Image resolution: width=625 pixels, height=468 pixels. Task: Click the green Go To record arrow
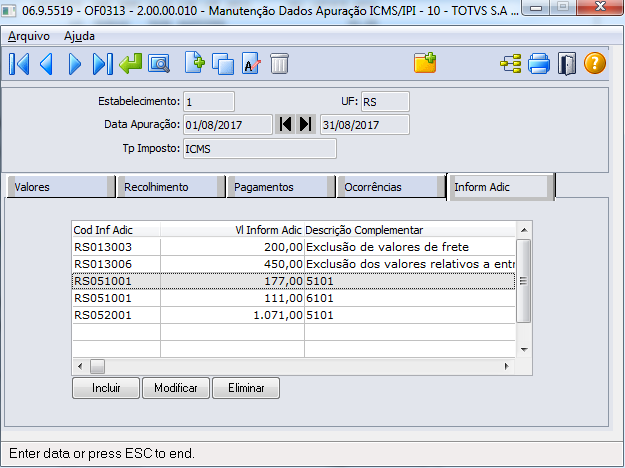click(131, 64)
